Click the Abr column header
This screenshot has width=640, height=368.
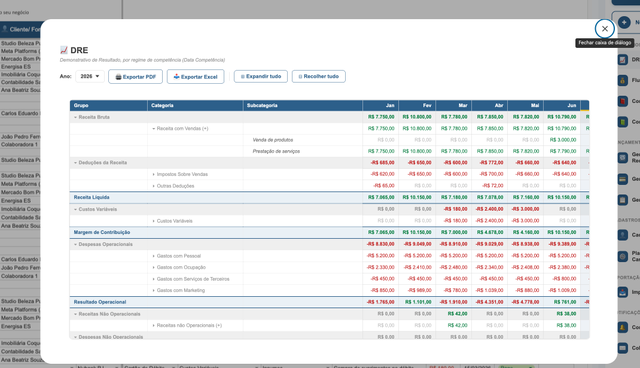pyautogui.click(x=489, y=105)
